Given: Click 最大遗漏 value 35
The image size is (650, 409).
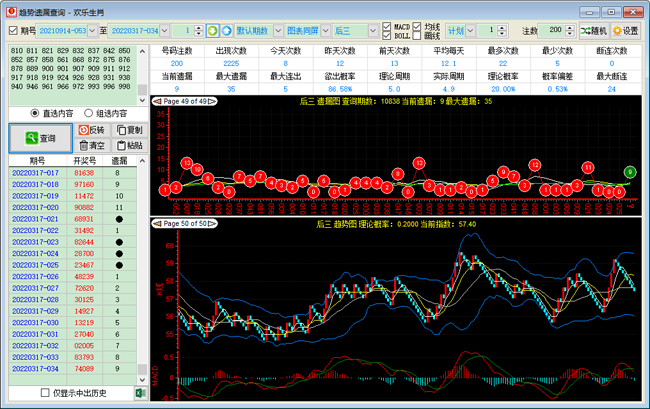Looking at the screenshot, I should pos(231,89).
